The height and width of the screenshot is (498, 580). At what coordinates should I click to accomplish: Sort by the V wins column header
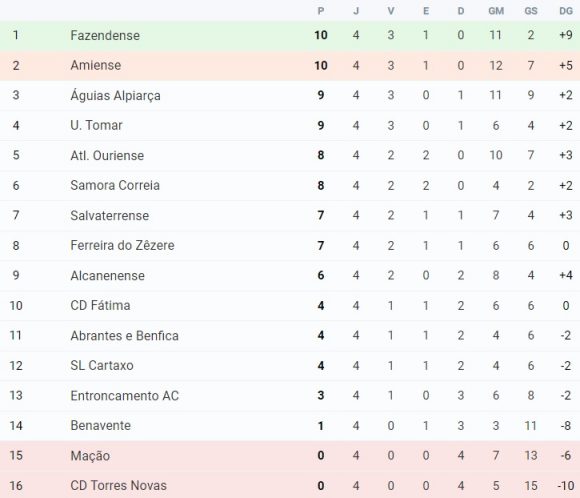(x=391, y=11)
